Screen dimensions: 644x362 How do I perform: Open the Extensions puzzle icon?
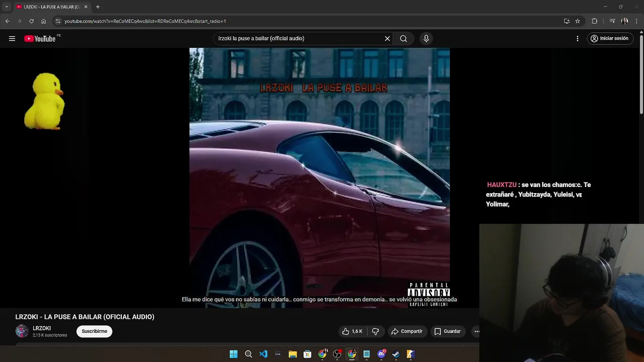coord(595,21)
